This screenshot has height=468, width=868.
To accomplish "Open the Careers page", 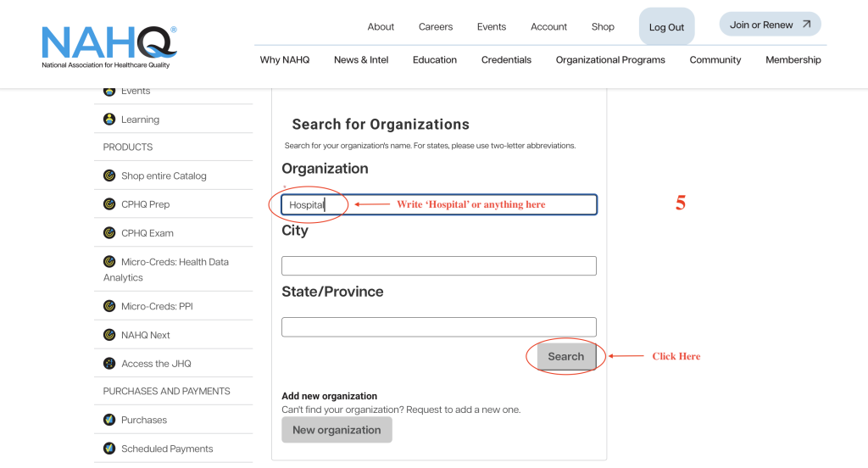I will (436, 26).
